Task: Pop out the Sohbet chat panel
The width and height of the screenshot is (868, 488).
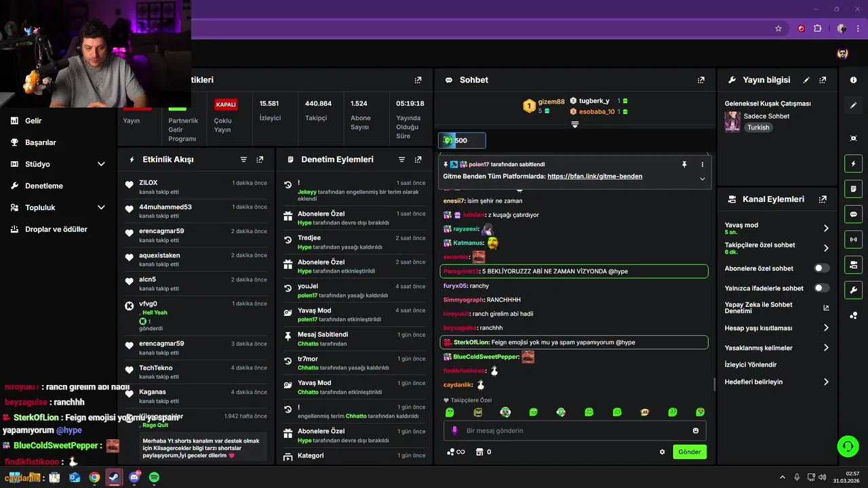Action: [701, 80]
